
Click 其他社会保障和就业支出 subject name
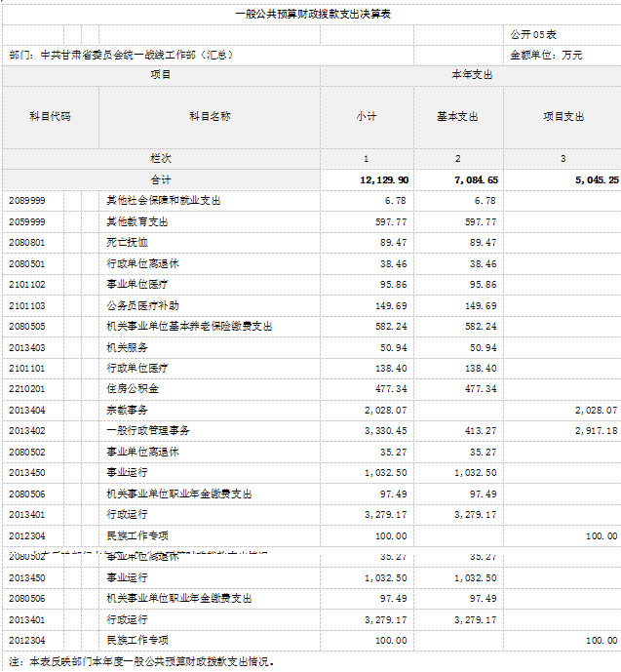point(164,201)
